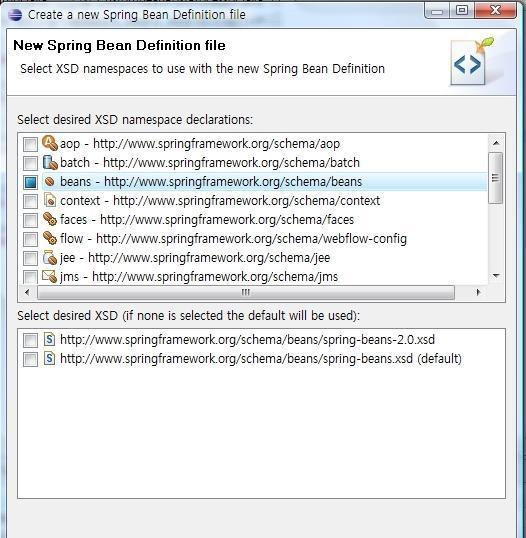526x538 pixels.
Task: Click the Eclipse icon in the title bar
Action: click(x=15, y=15)
